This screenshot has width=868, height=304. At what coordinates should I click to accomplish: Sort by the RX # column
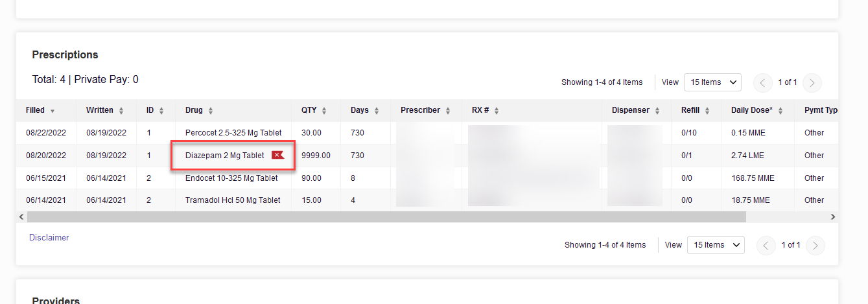pos(497,111)
